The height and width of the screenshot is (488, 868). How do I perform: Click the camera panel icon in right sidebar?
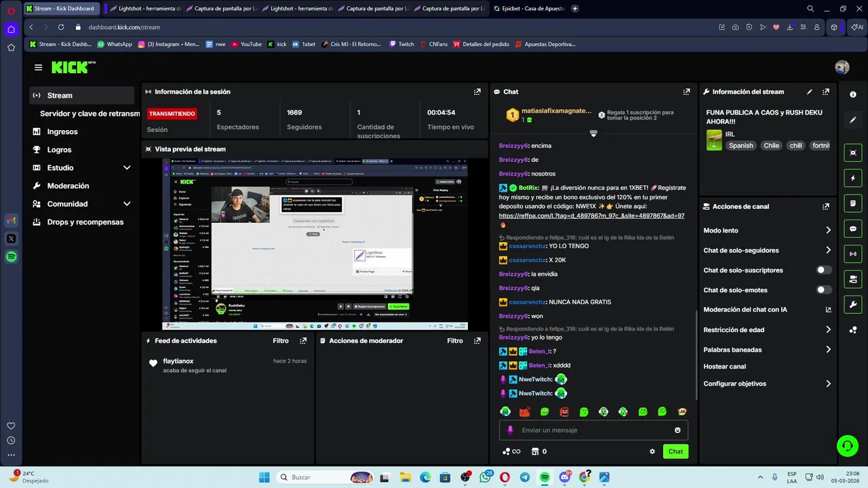853,279
